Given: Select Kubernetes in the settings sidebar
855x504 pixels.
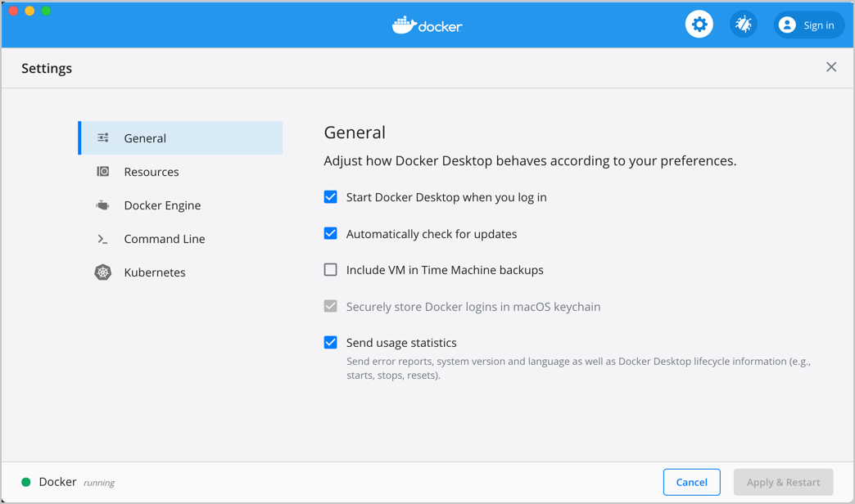Looking at the screenshot, I should tap(155, 272).
